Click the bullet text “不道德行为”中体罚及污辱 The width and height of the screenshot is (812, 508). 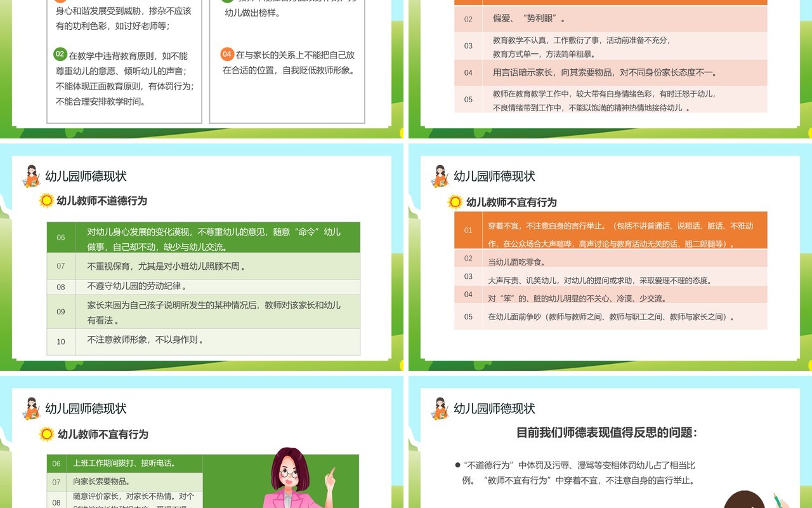pos(579,473)
